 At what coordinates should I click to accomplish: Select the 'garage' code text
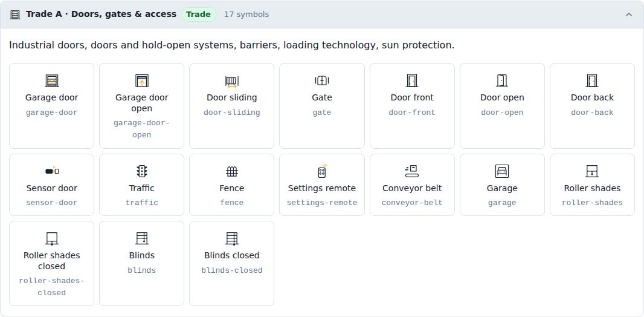point(502,202)
